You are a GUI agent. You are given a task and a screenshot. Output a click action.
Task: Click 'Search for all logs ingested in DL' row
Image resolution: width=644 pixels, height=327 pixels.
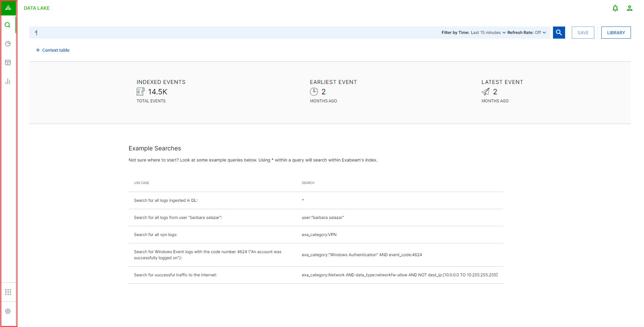[316, 200]
